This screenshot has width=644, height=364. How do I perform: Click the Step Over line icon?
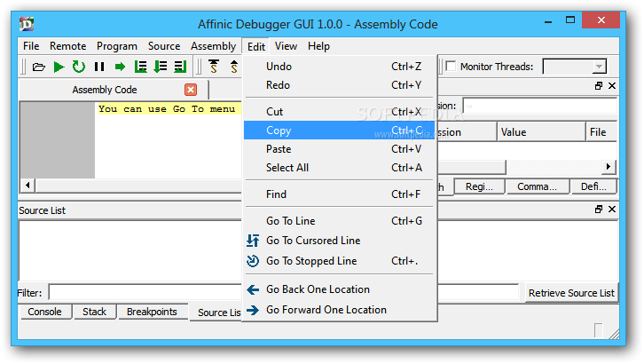coord(140,67)
